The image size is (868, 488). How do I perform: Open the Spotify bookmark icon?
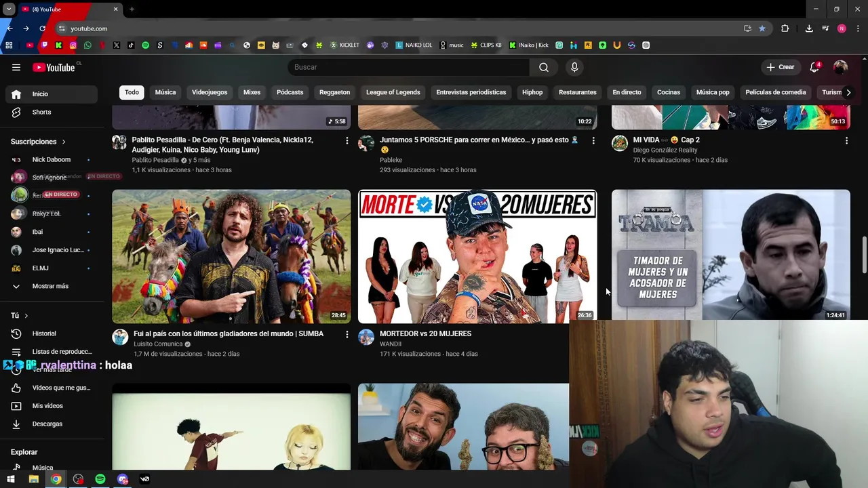[x=145, y=45]
